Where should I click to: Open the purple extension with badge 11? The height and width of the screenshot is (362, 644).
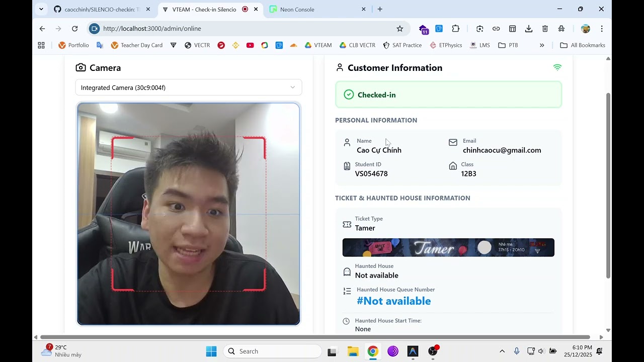(423, 29)
